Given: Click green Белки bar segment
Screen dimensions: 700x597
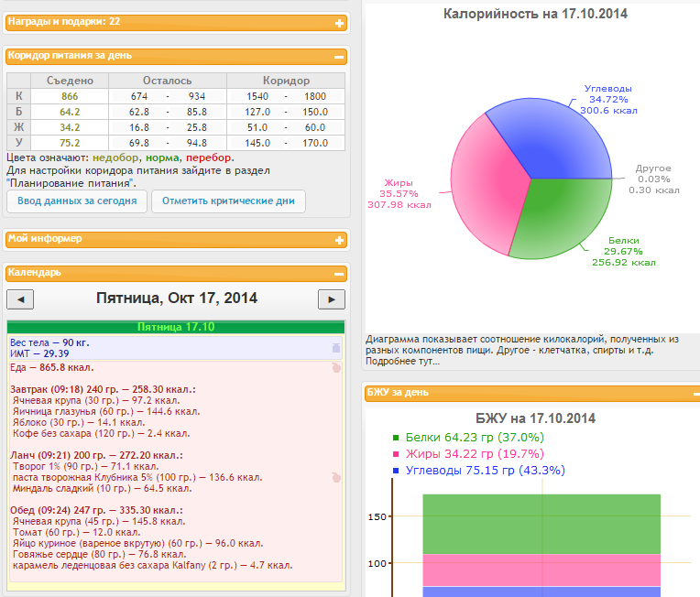Looking at the screenshot, I should coord(541,525).
